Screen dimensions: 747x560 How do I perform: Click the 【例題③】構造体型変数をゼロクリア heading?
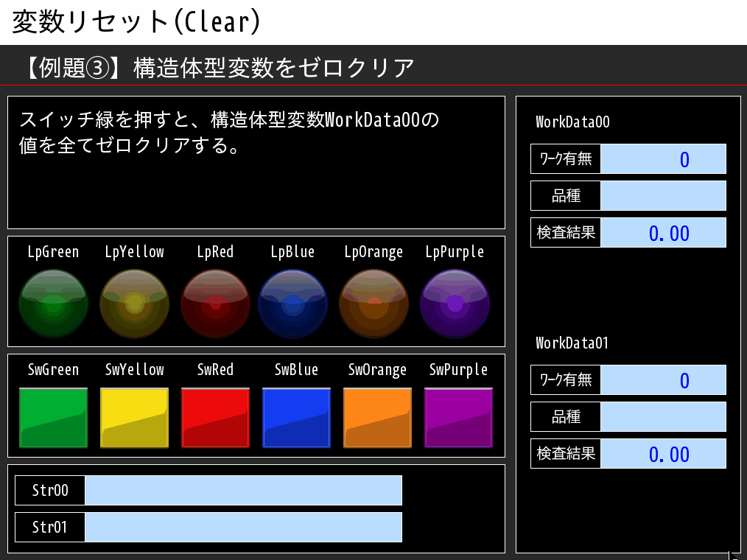pyautogui.click(x=218, y=67)
